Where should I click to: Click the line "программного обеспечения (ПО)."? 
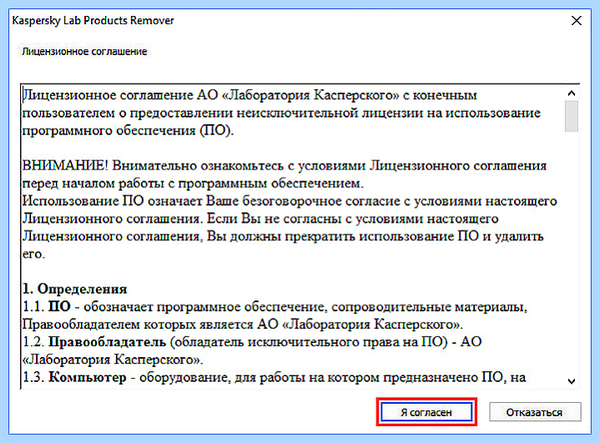click(x=128, y=130)
